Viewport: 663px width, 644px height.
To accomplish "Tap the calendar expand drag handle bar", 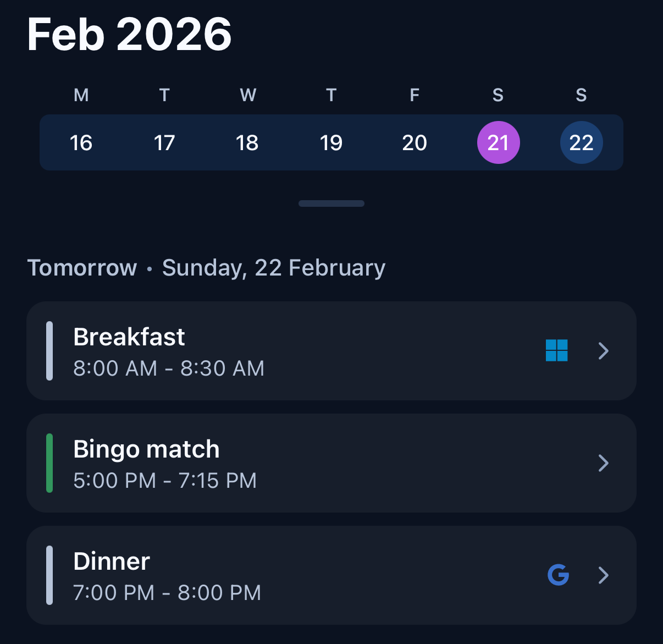I will [331, 203].
